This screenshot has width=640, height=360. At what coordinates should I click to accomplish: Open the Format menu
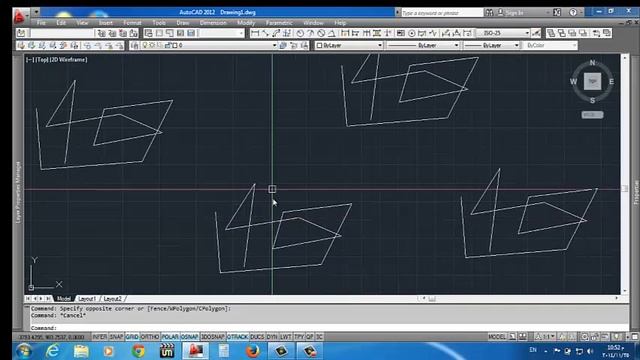click(x=132, y=23)
